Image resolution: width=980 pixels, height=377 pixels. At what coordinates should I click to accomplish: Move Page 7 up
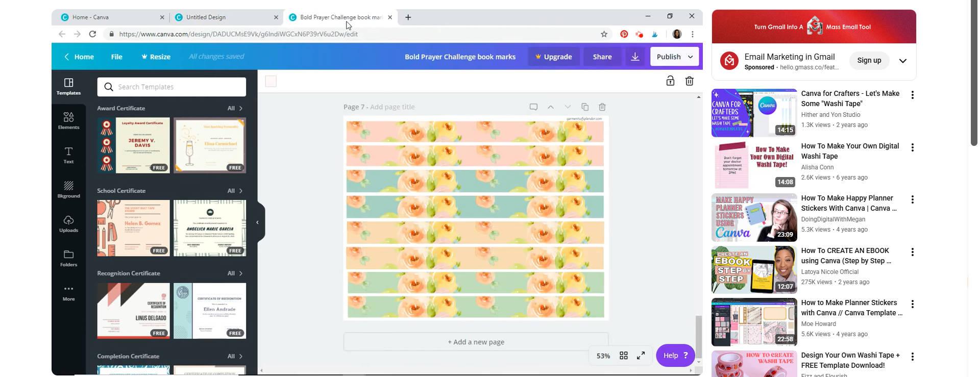pos(551,107)
